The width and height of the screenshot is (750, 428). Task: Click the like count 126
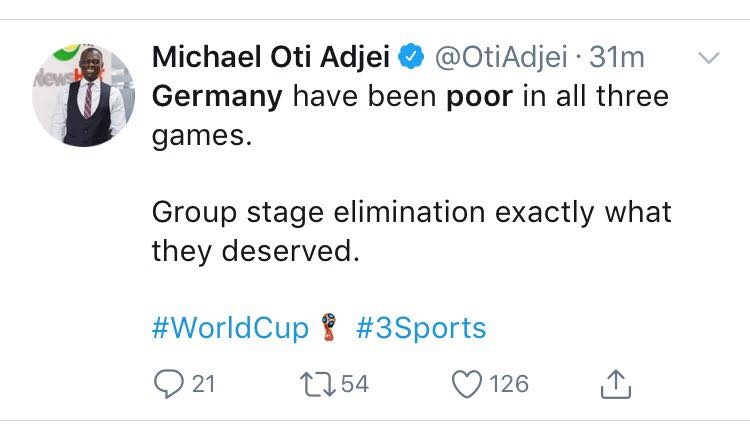tap(510, 384)
